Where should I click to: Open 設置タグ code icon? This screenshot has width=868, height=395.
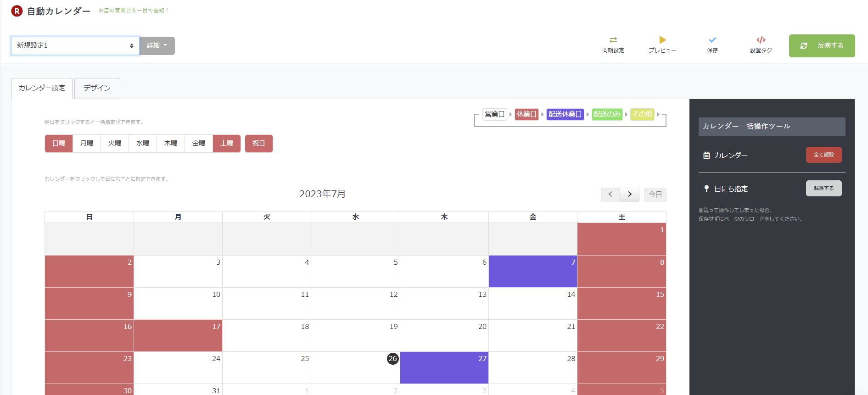point(761,40)
